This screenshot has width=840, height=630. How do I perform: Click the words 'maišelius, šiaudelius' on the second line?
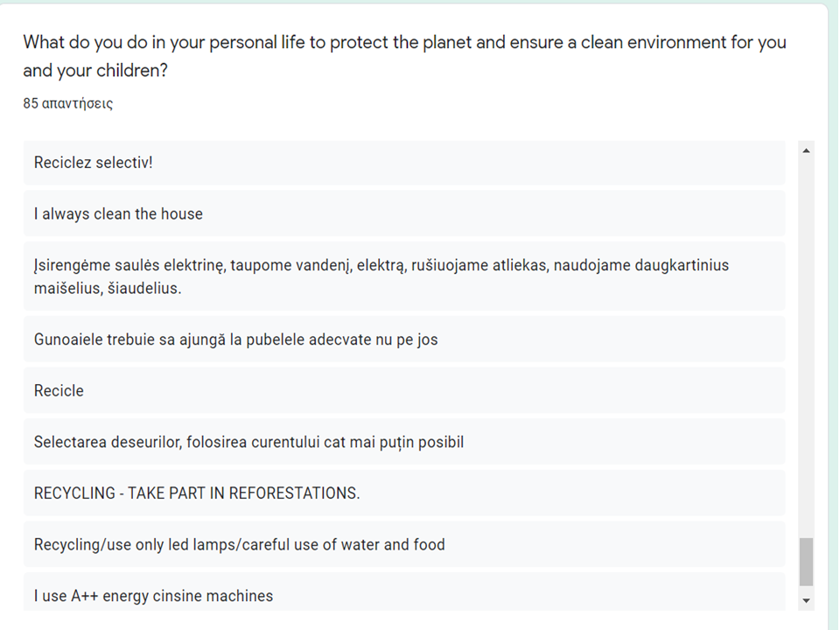tap(108, 288)
